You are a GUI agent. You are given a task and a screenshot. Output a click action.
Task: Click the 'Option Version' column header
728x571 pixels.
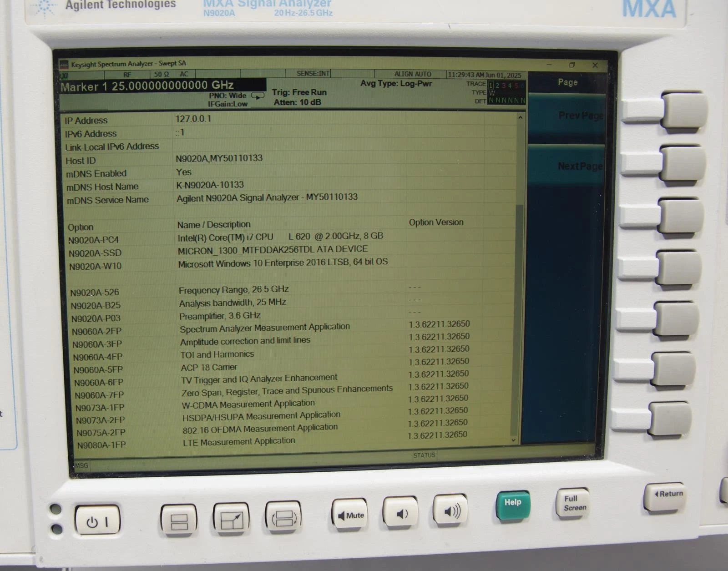coord(436,222)
